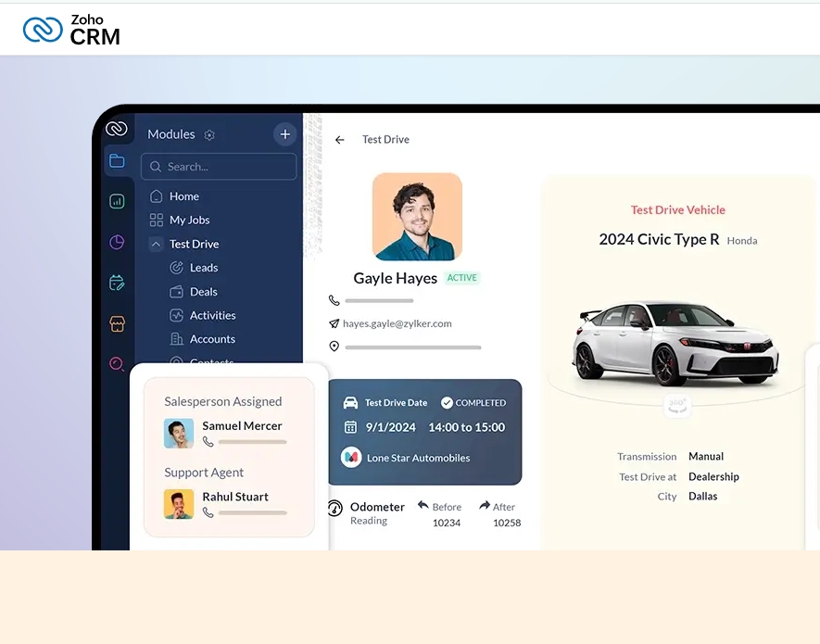
Task: Click the After odometer value 10258
Action: (507, 523)
